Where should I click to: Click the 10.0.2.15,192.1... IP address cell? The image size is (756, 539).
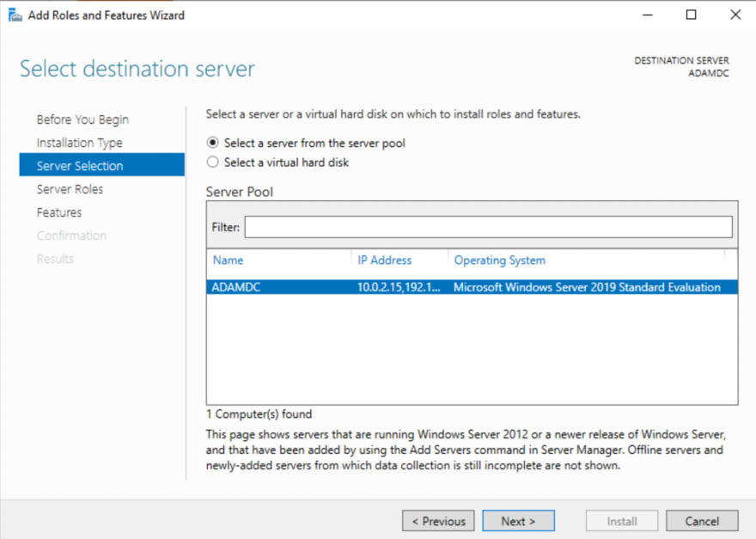(399, 287)
